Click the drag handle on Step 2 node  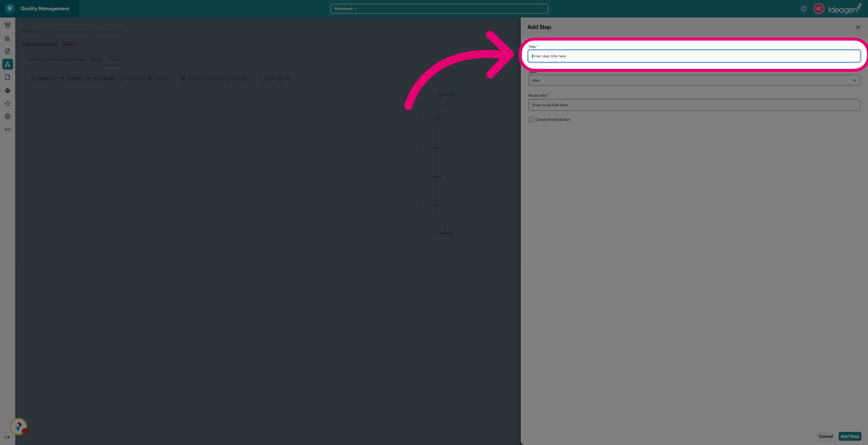point(420,147)
